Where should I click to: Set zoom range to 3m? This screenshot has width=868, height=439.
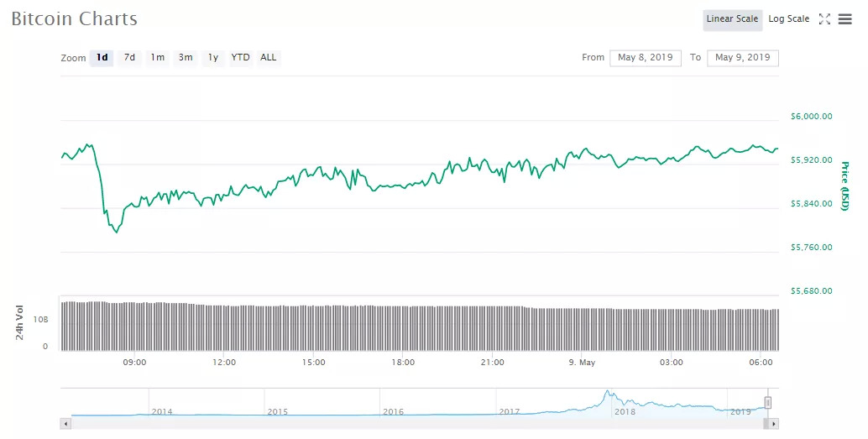(186, 58)
